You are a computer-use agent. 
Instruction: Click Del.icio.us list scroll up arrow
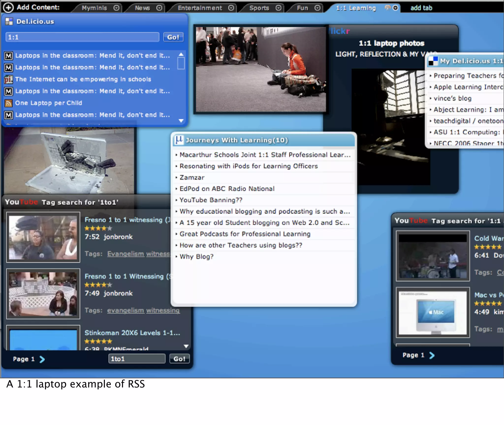tap(181, 54)
